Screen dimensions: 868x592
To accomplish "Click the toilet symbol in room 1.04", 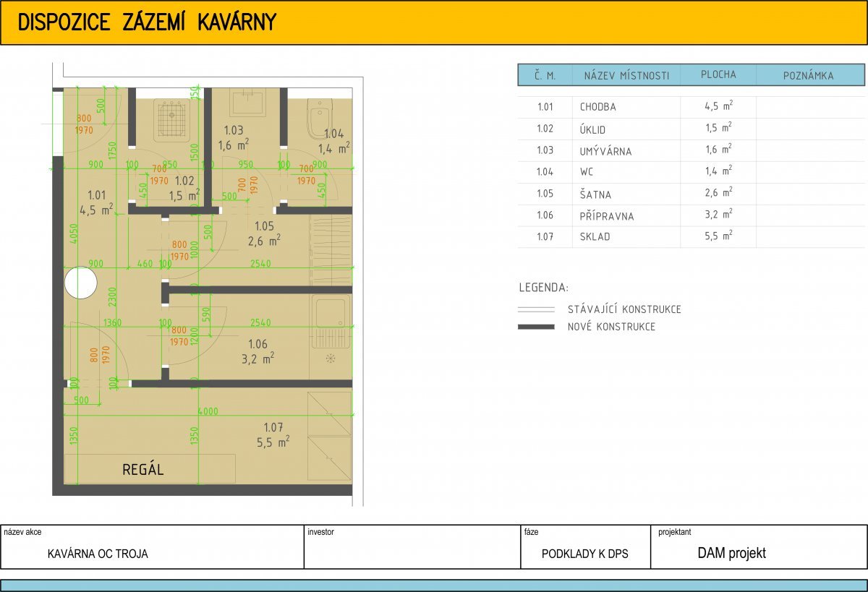I will pyautogui.click(x=319, y=119).
